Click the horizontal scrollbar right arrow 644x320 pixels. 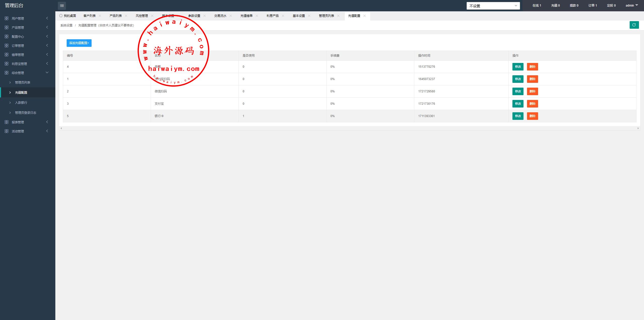click(x=638, y=128)
